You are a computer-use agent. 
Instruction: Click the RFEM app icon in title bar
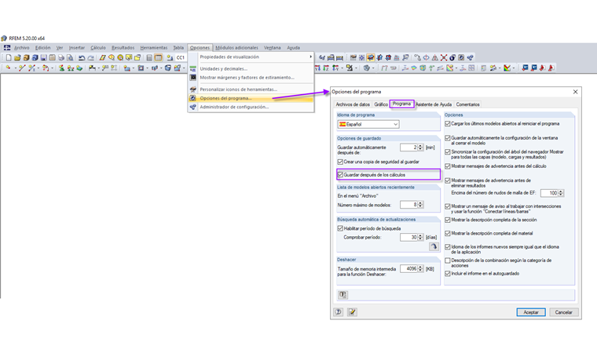(x=4, y=38)
